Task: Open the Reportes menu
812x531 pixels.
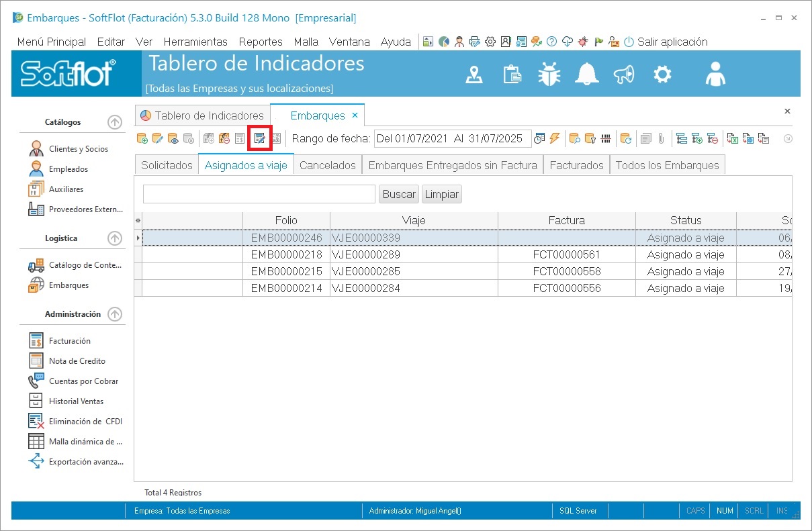Action: [x=261, y=42]
